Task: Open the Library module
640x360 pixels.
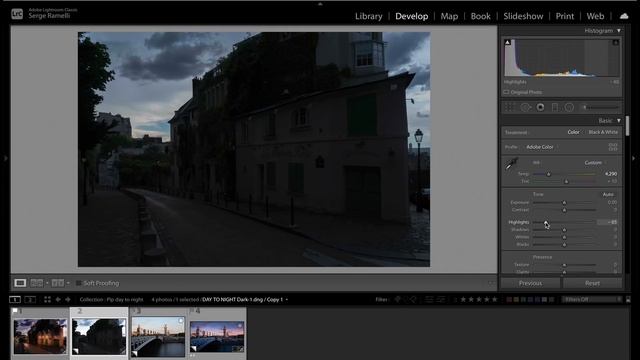Action: (369, 16)
